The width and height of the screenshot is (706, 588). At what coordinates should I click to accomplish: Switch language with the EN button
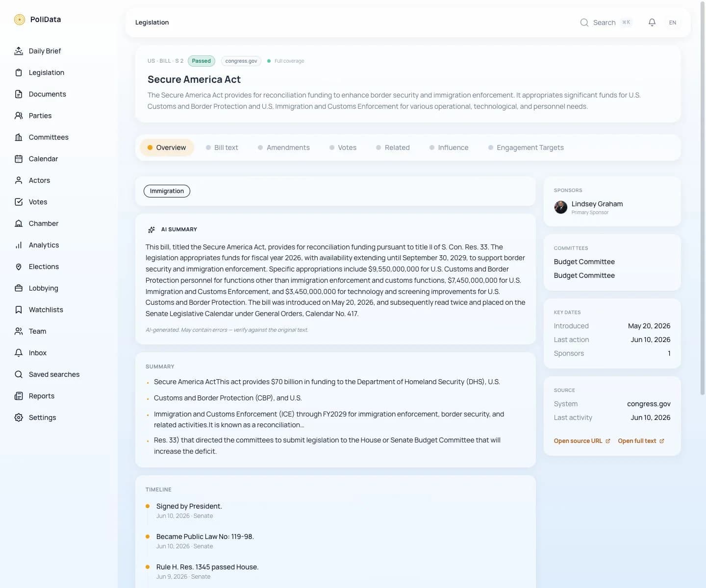click(673, 23)
